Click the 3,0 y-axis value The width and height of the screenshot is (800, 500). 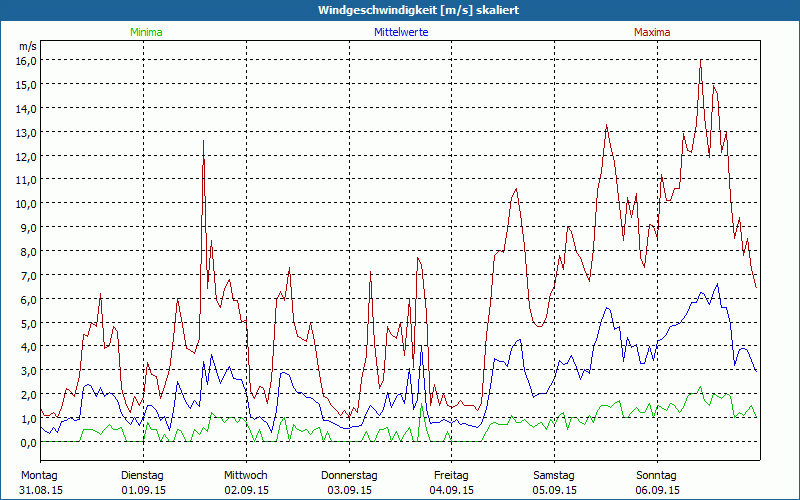point(28,371)
